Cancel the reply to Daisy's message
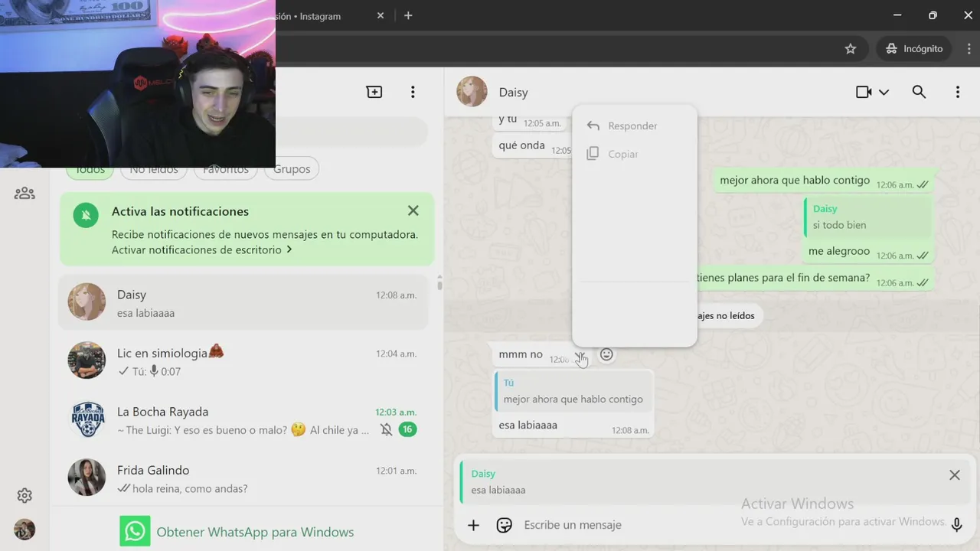 [x=955, y=475]
